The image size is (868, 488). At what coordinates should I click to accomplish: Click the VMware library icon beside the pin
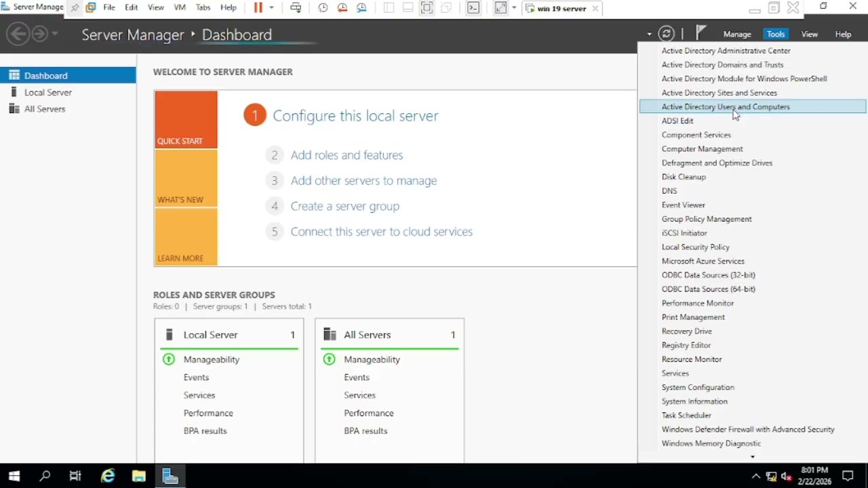pos(90,7)
